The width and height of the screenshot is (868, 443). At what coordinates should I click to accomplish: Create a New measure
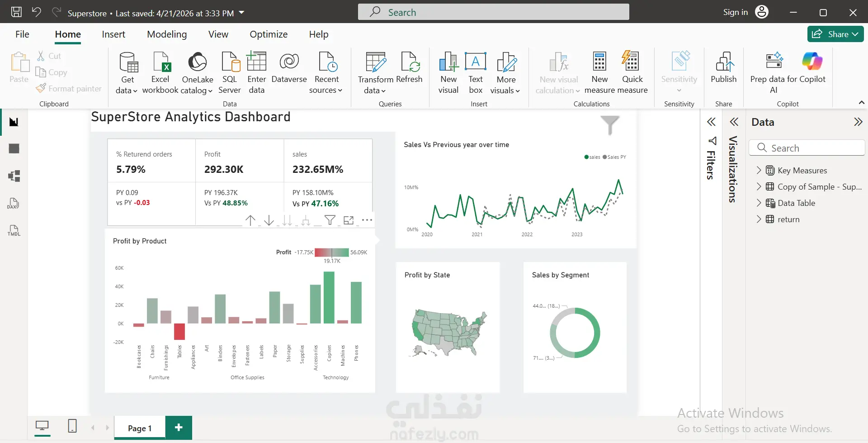pos(599,72)
